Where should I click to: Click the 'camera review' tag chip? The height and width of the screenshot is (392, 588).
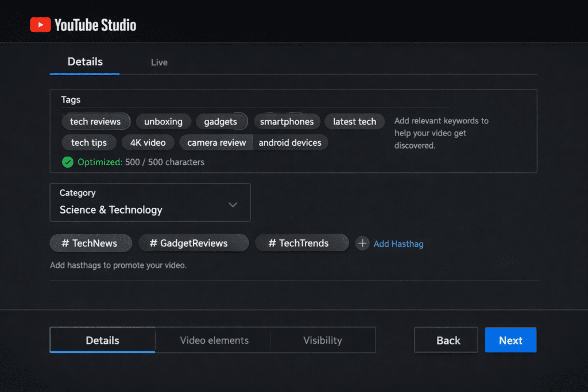click(x=216, y=142)
